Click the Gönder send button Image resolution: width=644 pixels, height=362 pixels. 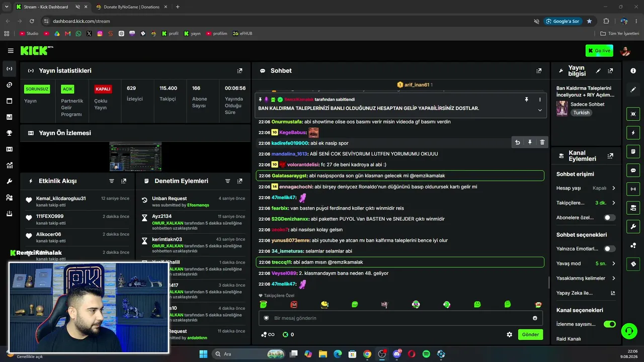click(530, 334)
